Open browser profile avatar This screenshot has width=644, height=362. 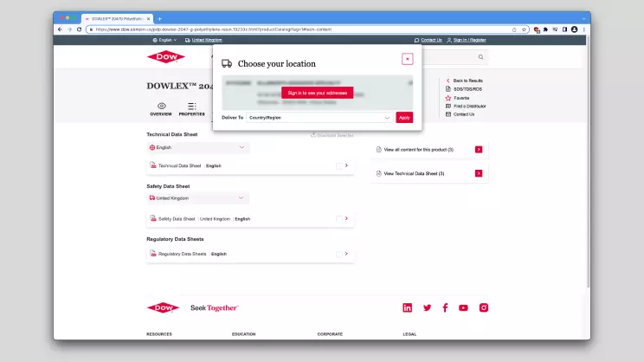(574, 29)
